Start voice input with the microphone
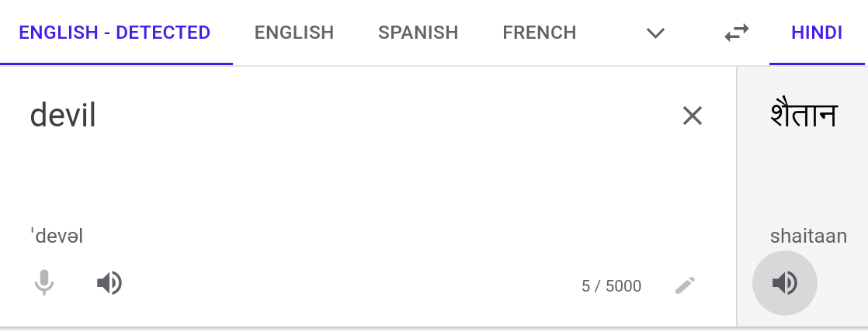Viewport: 868px width, 335px height. (x=44, y=283)
